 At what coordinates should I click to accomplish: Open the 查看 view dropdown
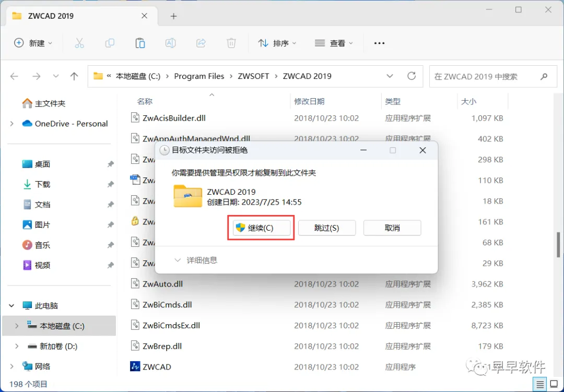(333, 43)
